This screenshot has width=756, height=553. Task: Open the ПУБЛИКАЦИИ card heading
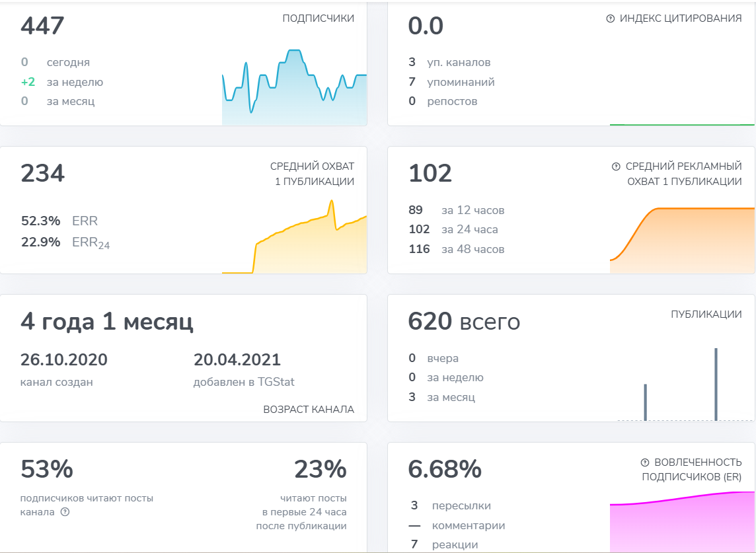706,314
